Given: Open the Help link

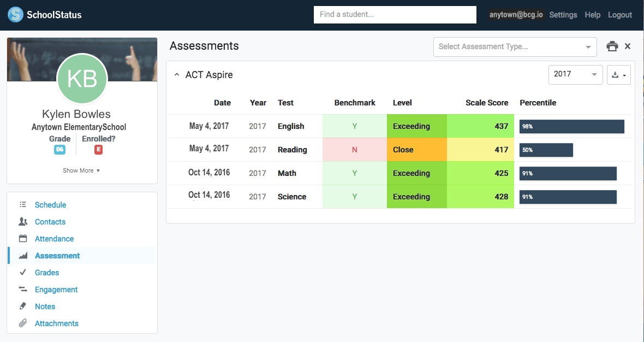Looking at the screenshot, I should pyautogui.click(x=592, y=15).
